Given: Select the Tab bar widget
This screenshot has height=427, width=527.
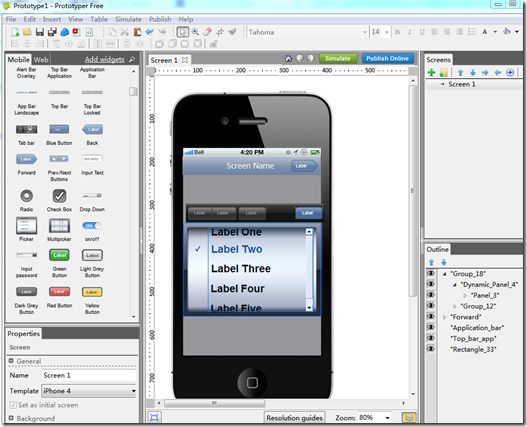Looking at the screenshot, I should pyautogui.click(x=26, y=134).
